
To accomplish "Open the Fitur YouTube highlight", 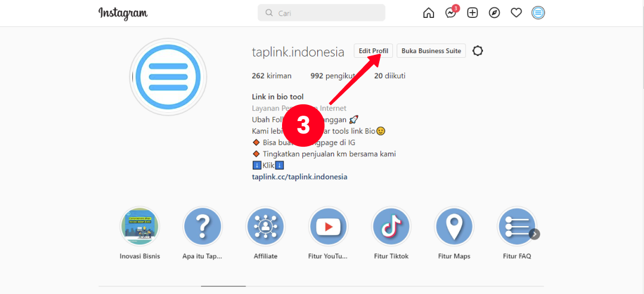I will tap(328, 226).
